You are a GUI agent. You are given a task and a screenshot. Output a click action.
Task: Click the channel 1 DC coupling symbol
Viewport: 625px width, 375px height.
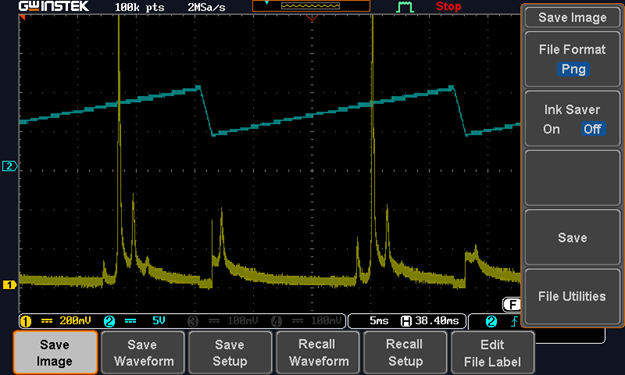[47, 321]
